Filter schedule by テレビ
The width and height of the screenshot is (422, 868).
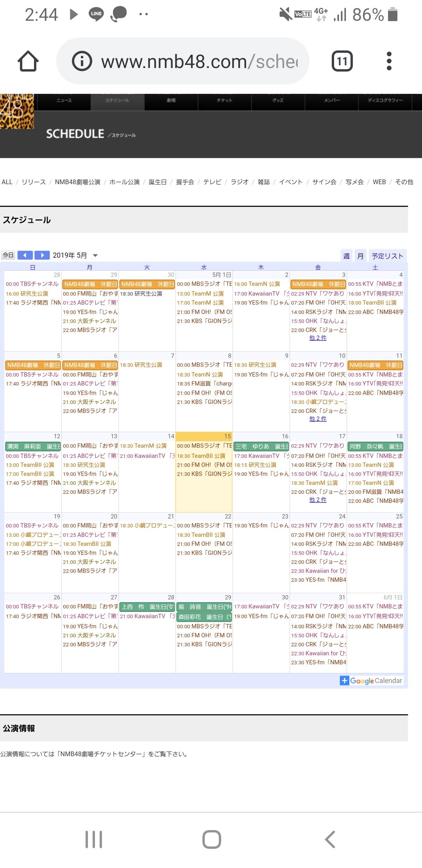[212, 182]
